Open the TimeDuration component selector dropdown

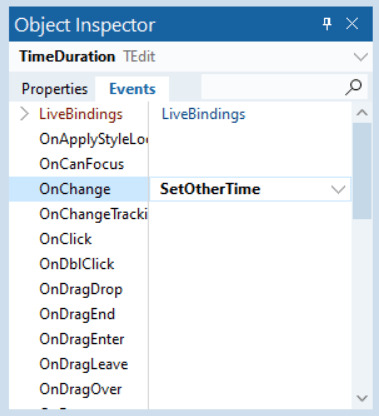[361, 57]
